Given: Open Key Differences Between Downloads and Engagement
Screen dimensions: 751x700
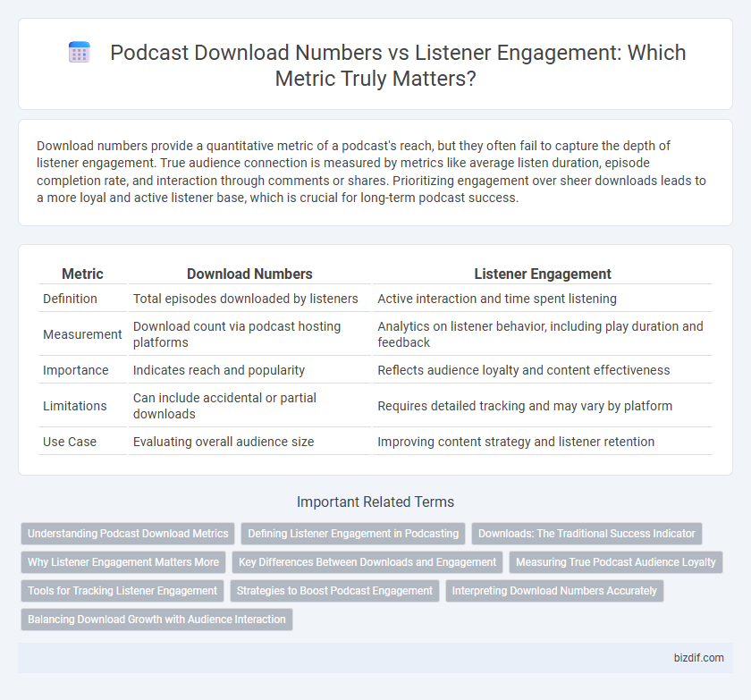Looking at the screenshot, I should click(367, 562).
